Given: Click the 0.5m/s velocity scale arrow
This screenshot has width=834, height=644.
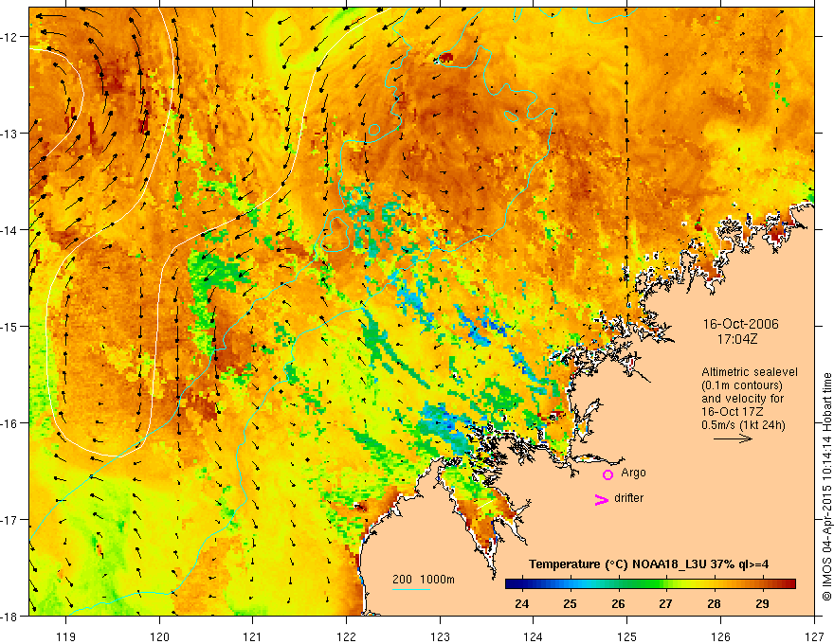Looking at the screenshot, I should point(733,438).
